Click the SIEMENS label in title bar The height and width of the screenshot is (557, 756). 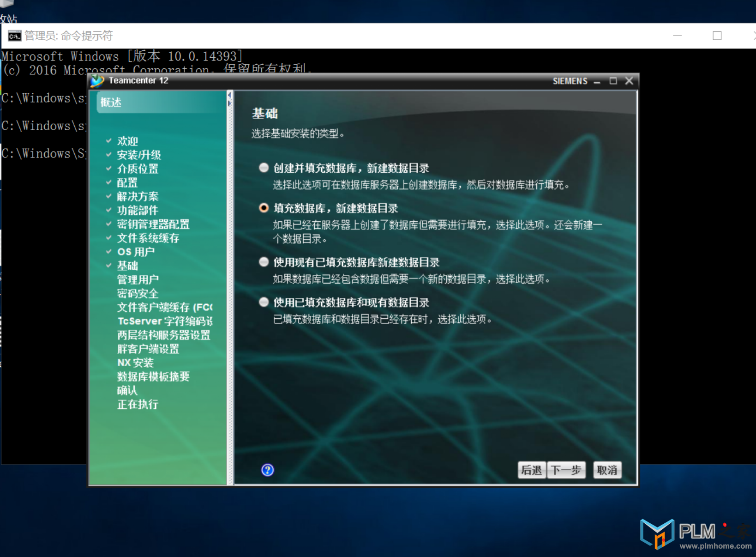(x=570, y=81)
